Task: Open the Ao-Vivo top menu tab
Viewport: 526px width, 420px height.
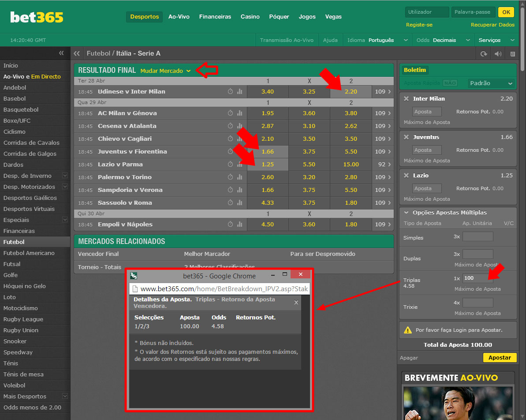Action: [179, 17]
